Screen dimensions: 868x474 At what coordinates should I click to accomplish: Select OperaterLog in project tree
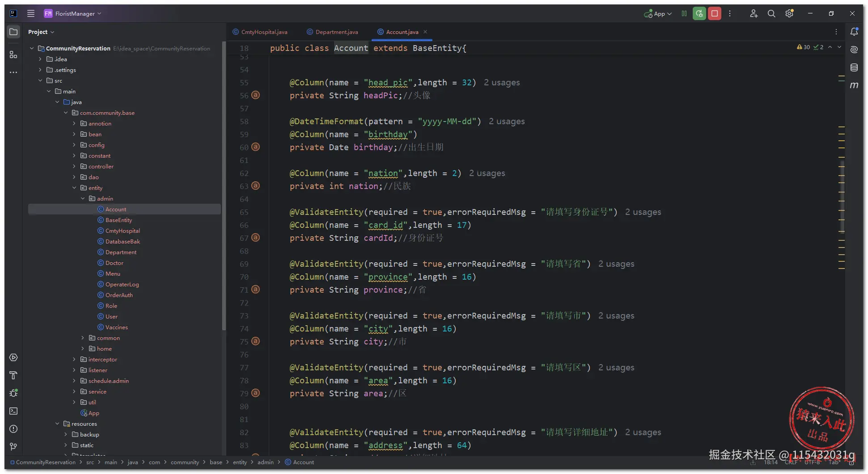click(x=122, y=284)
